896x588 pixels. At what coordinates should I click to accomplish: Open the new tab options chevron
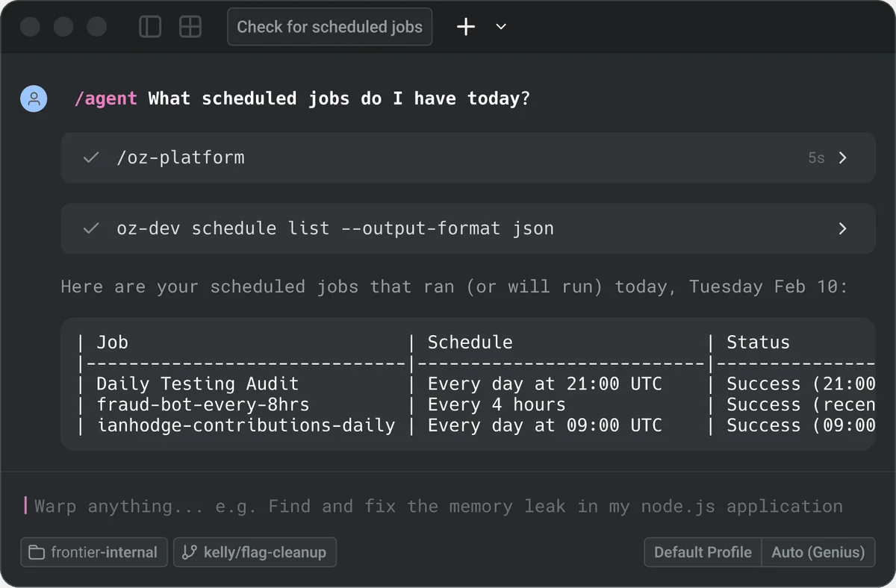pos(500,27)
